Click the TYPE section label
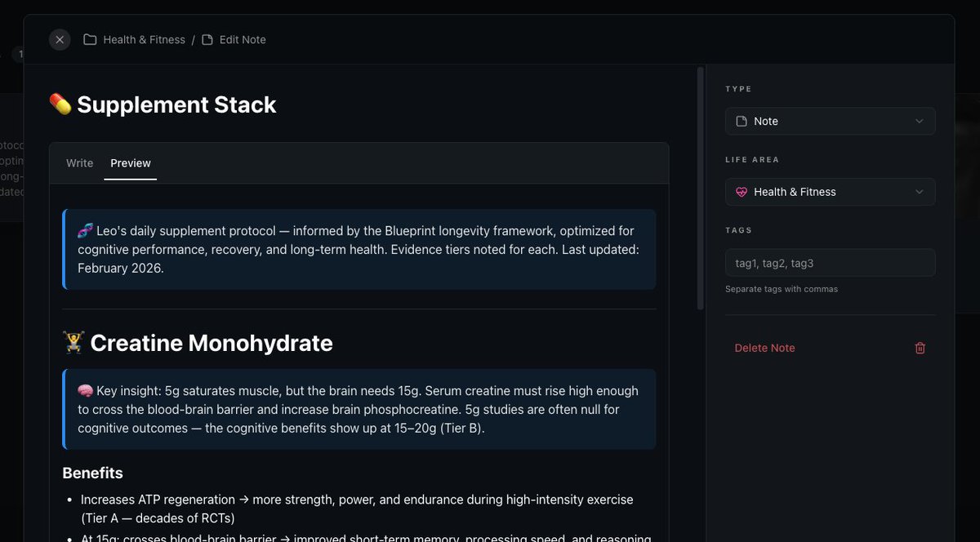The height and width of the screenshot is (542, 980). click(738, 89)
